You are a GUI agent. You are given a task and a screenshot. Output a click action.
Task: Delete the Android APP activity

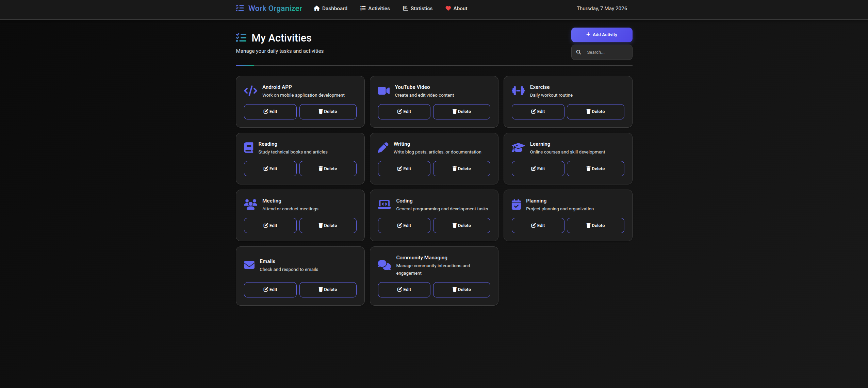coord(328,112)
